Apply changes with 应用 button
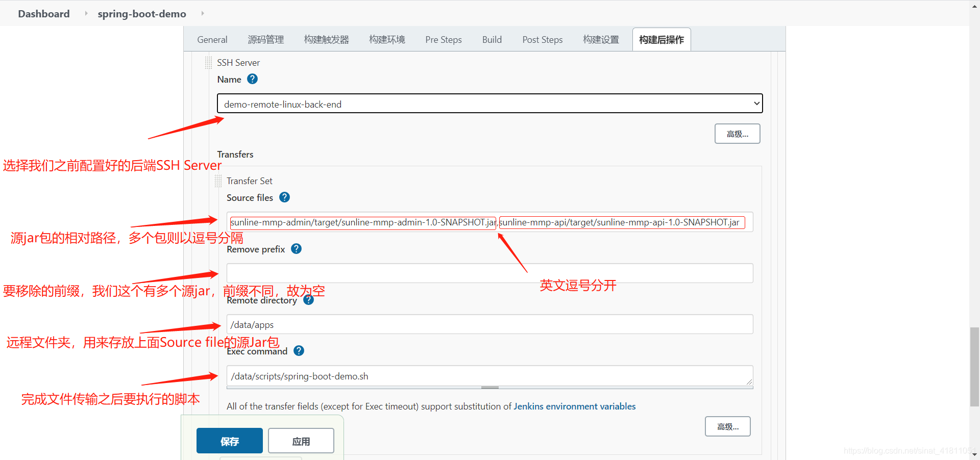Screen dimensions: 980x460 pyautogui.click(x=301, y=441)
